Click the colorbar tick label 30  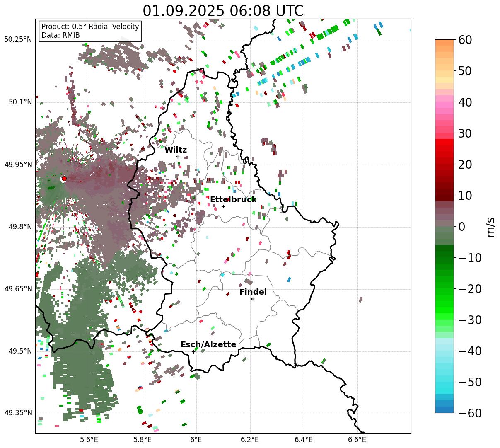465,133
